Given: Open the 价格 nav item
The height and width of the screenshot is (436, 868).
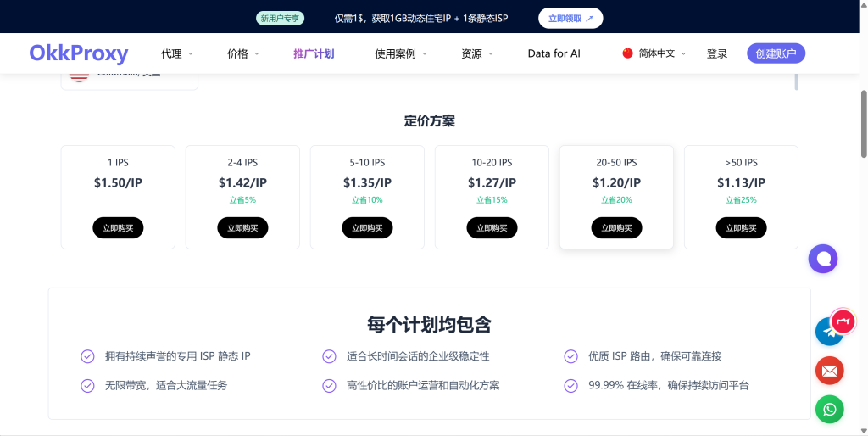Looking at the screenshot, I should [x=237, y=53].
